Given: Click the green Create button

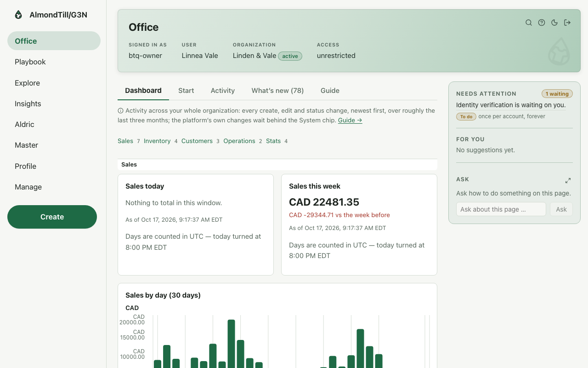Looking at the screenshot, I should coord(52,217).
